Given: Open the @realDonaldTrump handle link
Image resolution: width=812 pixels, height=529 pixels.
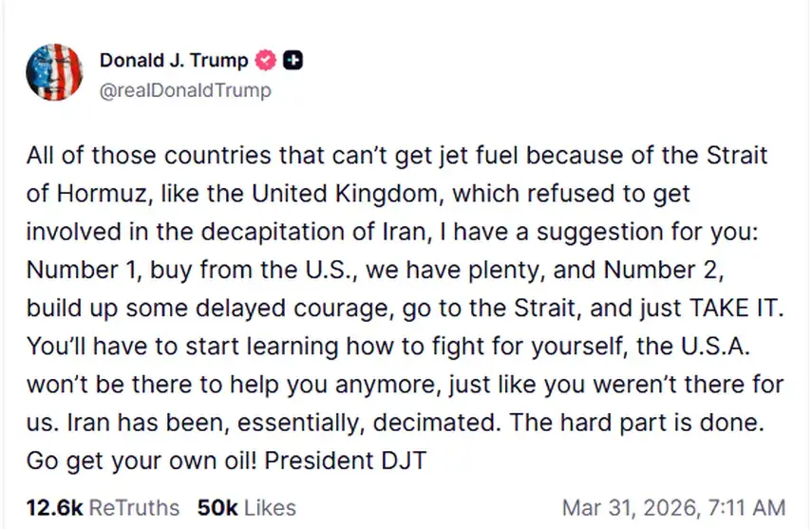Looking at the screenshot, I should [x=184, y=90].
